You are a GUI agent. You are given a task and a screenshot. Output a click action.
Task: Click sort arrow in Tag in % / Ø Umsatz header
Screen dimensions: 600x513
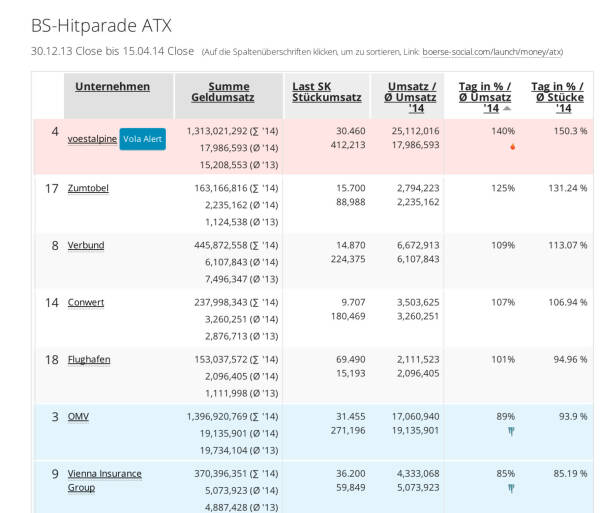tap(506, 108)
